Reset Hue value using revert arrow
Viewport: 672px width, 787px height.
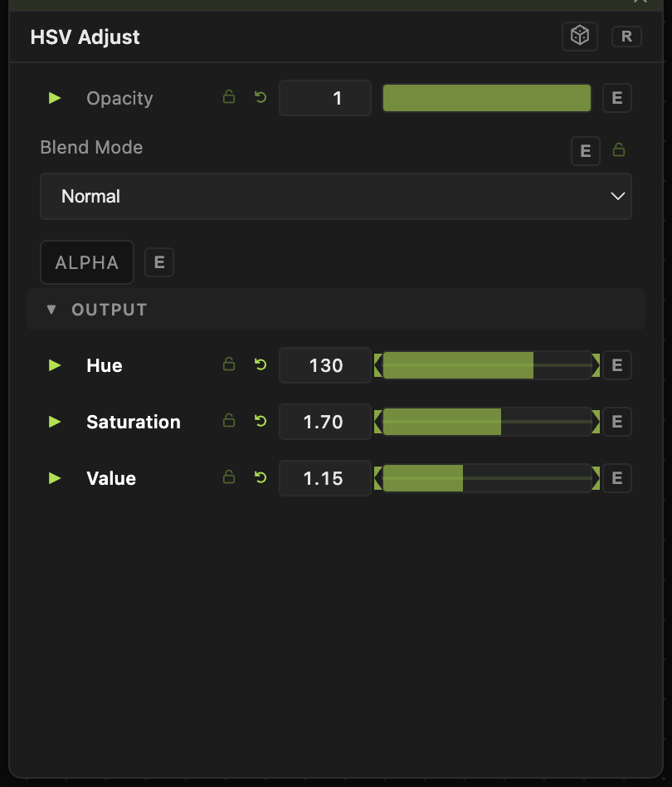coord(261,364)
